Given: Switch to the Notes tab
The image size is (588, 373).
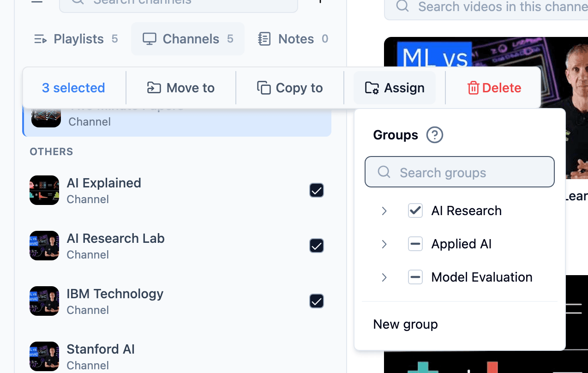Looking at the screenshot, I should tap(293, 39).
